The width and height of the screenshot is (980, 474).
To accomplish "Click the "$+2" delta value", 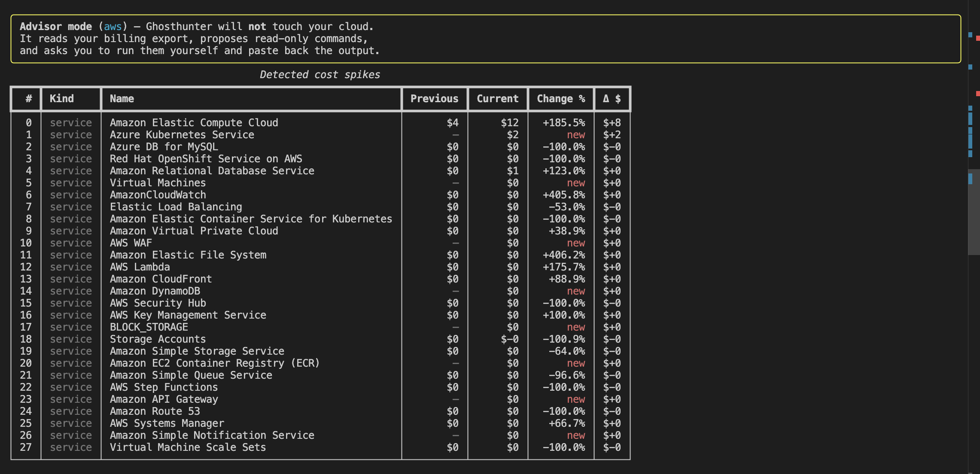I will tap(612, 135).
